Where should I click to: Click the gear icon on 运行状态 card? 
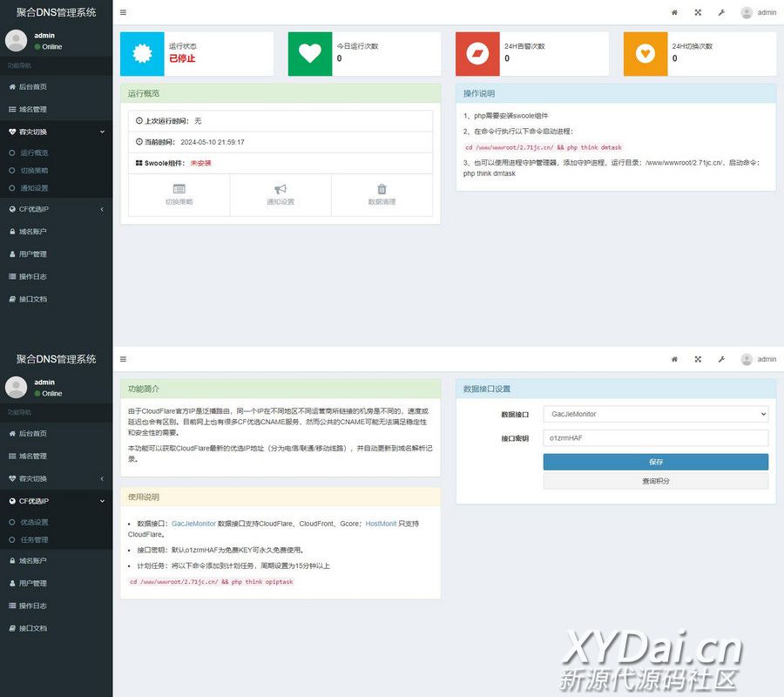click(x=142, y=54)
